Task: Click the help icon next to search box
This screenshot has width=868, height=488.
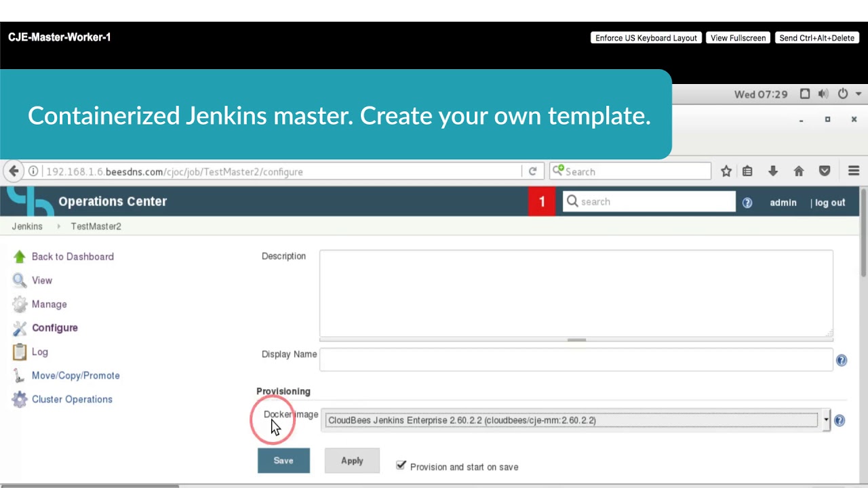Action: pos(747,203)
